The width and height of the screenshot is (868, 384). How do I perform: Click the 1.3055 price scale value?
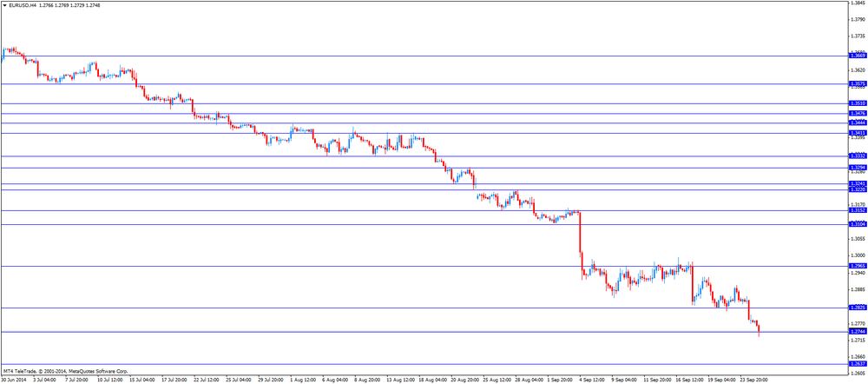click(858, 239)
